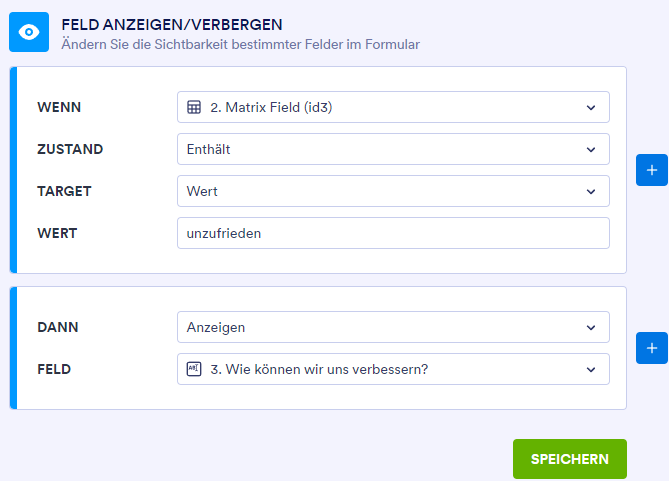Add another action with the lower plus button
The image size is (669, 481).
[x=651, y=348]
